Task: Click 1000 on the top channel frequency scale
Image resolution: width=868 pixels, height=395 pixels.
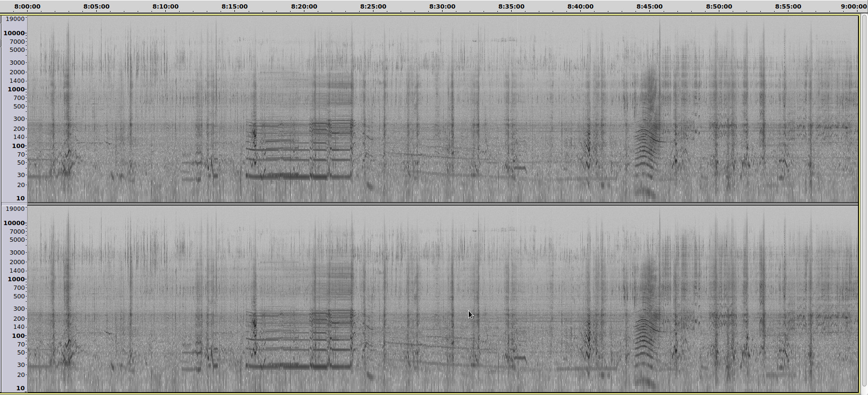Action: tap(16, 89)
